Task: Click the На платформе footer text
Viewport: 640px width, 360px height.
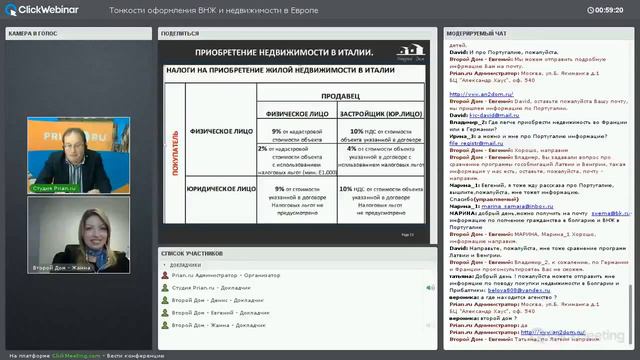Action: pos(29,356)
